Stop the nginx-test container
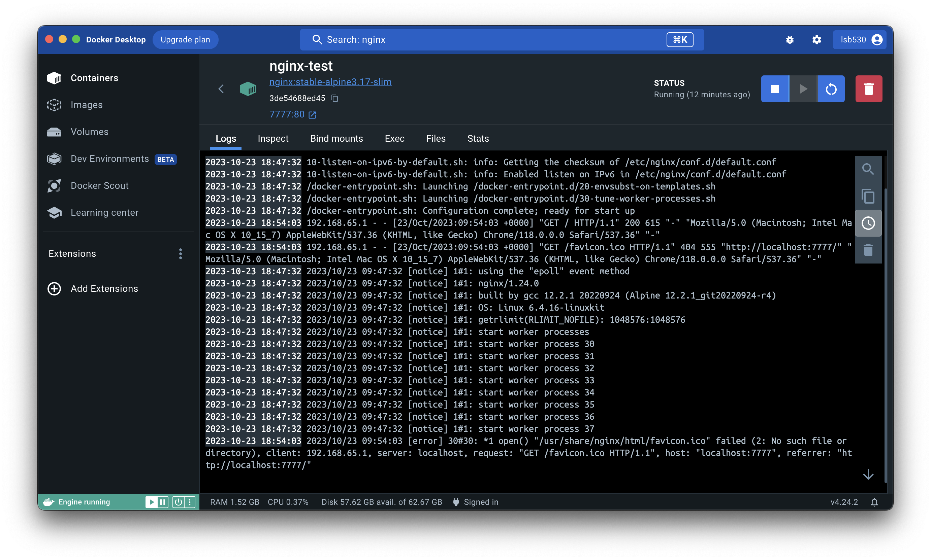The width and height of the screenshot is (931, 560). point(775,89)
